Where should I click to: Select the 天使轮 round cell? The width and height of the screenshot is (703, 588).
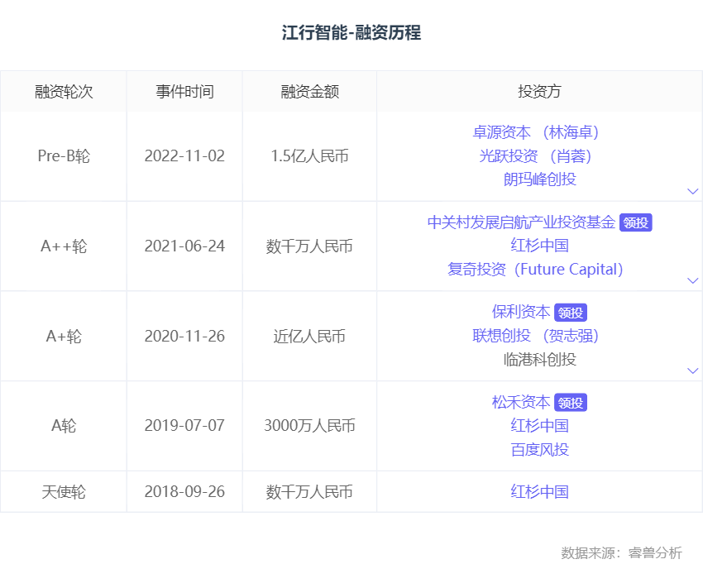[64, 491]
